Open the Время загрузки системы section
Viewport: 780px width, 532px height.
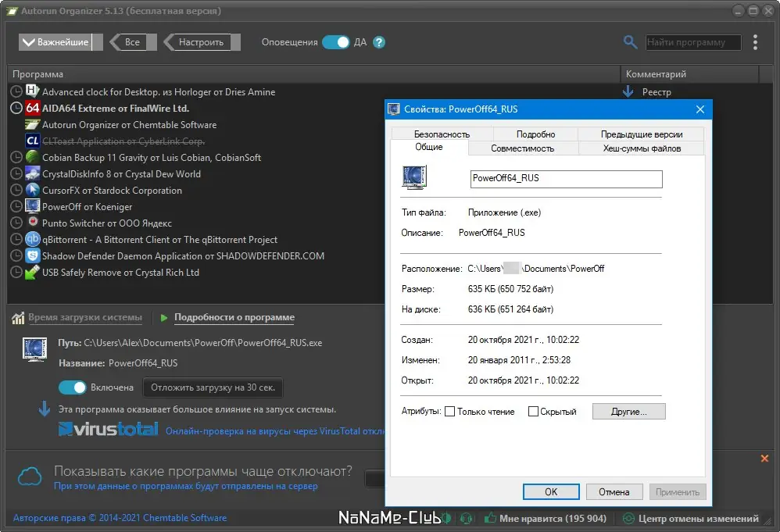[x=85, y=317]
